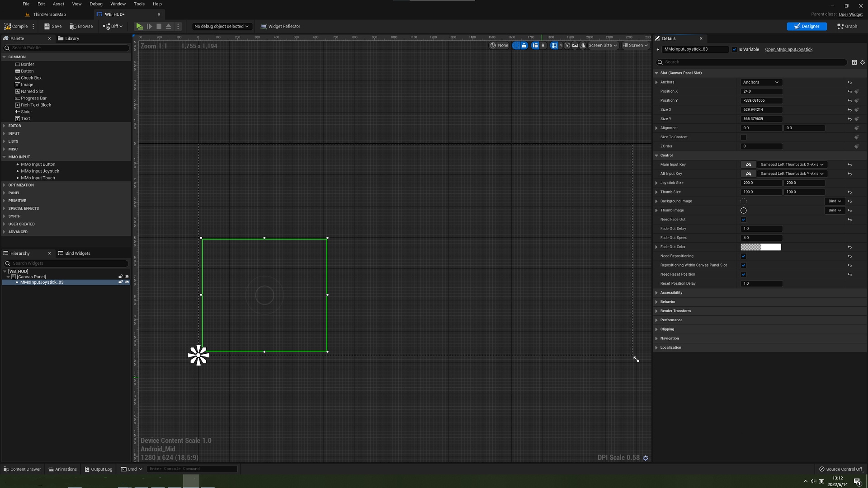This screenshot has height=488, width=868.
Task: Toggle dashed outlines icon in viewport
Action: point(516,45)
